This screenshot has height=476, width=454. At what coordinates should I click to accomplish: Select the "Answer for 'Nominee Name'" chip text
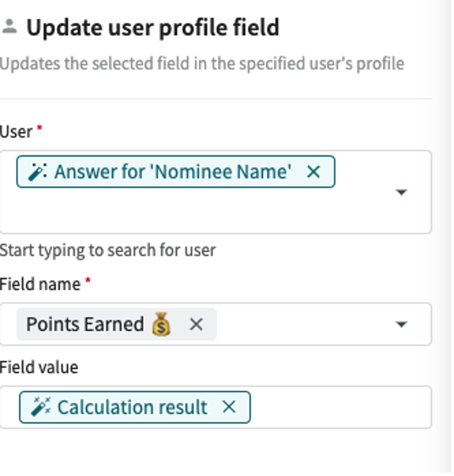[172, 172]
